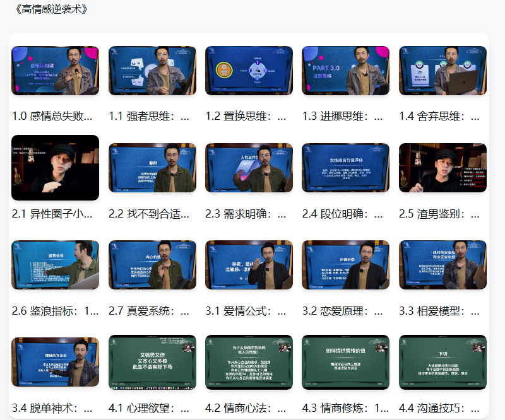505x420 pixels.
Task: Open video thumbnail for lesson 1.0
Action: click(55, 71)
